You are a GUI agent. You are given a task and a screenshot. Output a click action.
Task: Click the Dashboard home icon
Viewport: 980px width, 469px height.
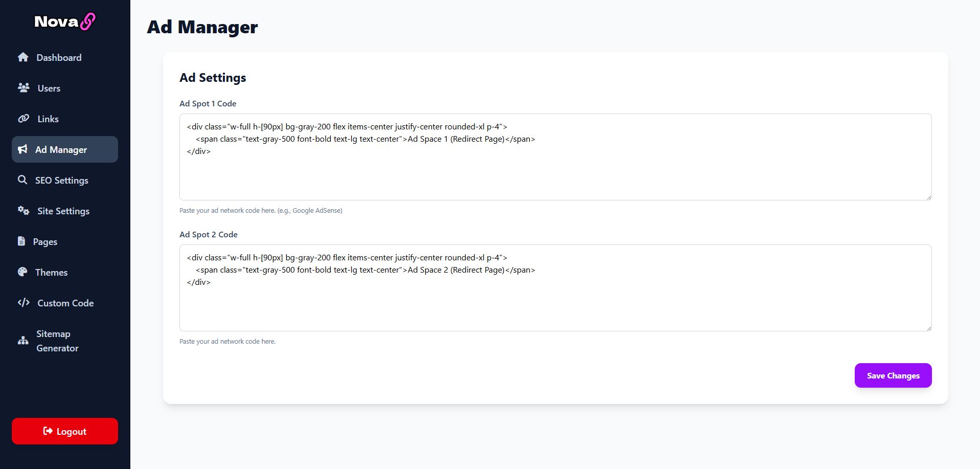point(23,57)
